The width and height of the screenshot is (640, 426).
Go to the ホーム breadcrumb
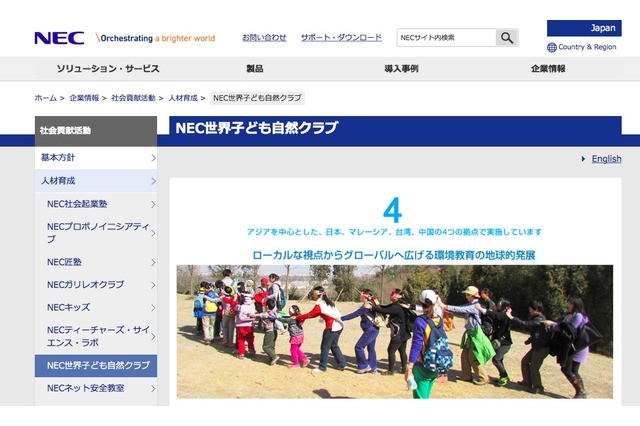(x=45, y=98)
